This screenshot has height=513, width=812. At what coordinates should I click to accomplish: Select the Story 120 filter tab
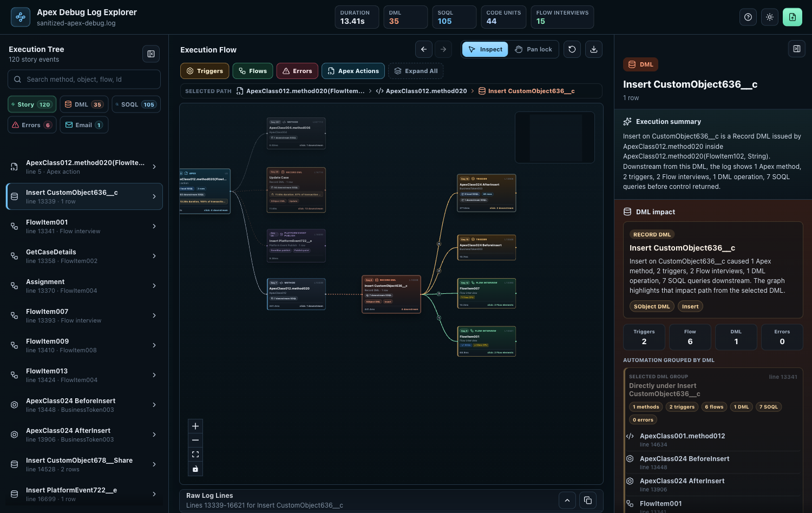point(32,104)
